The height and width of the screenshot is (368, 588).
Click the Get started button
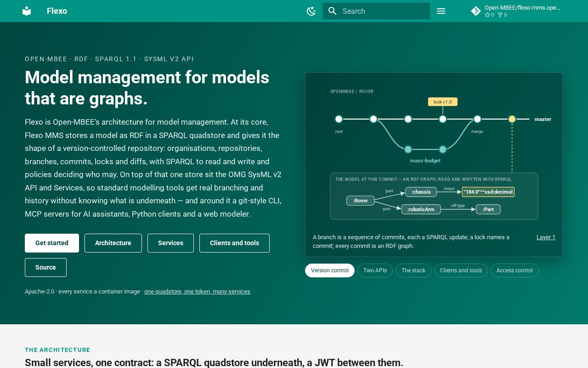coord(52,243)
